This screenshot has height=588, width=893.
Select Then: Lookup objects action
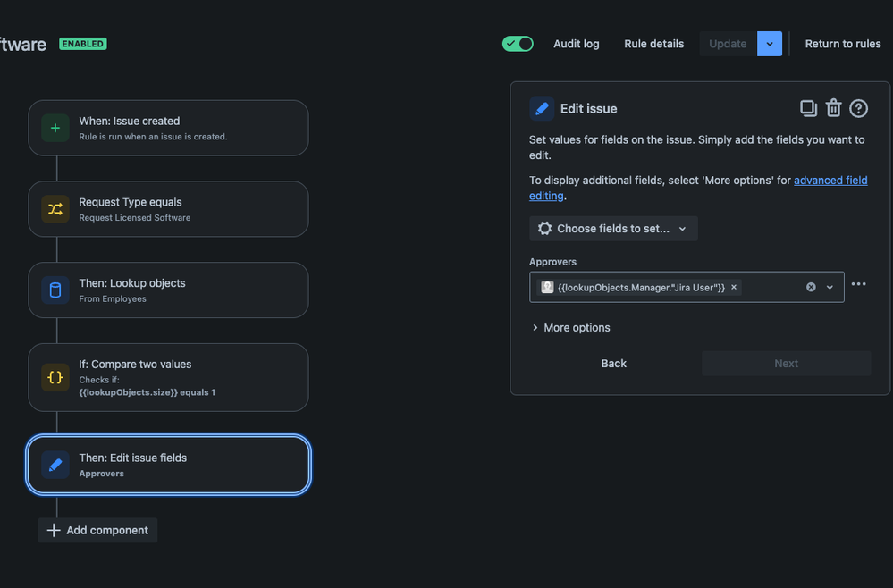(168, 290)
